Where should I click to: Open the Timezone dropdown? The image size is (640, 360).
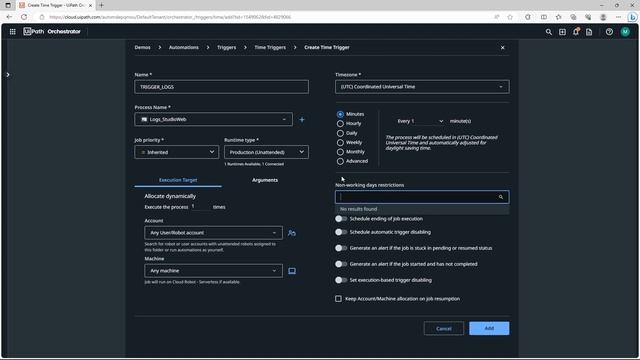click(422, 87)
